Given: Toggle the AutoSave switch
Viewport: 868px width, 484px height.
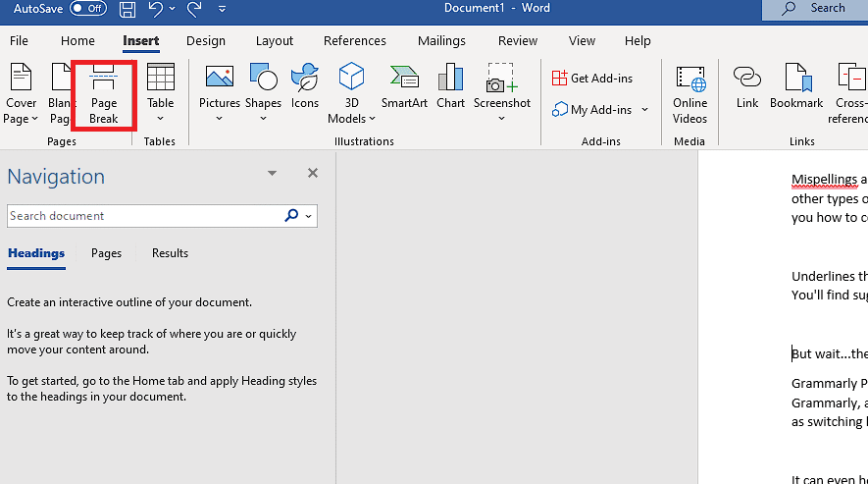Looking at the screenshot, I should tap(88, 9).
